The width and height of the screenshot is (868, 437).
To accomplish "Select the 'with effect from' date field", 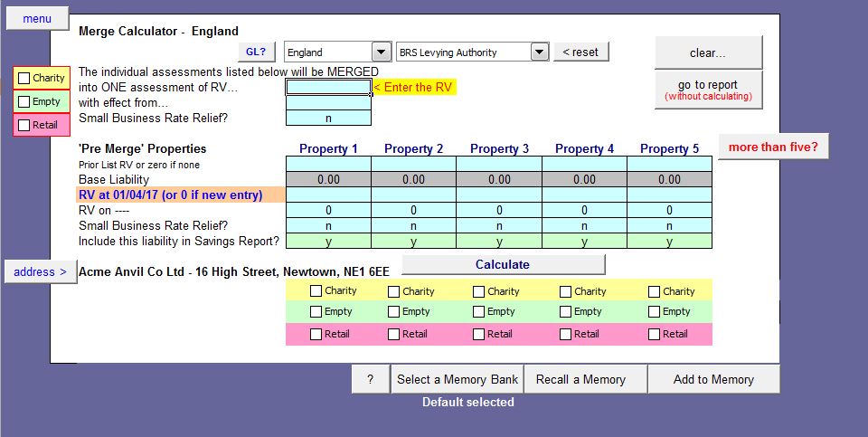I will 328,103.
